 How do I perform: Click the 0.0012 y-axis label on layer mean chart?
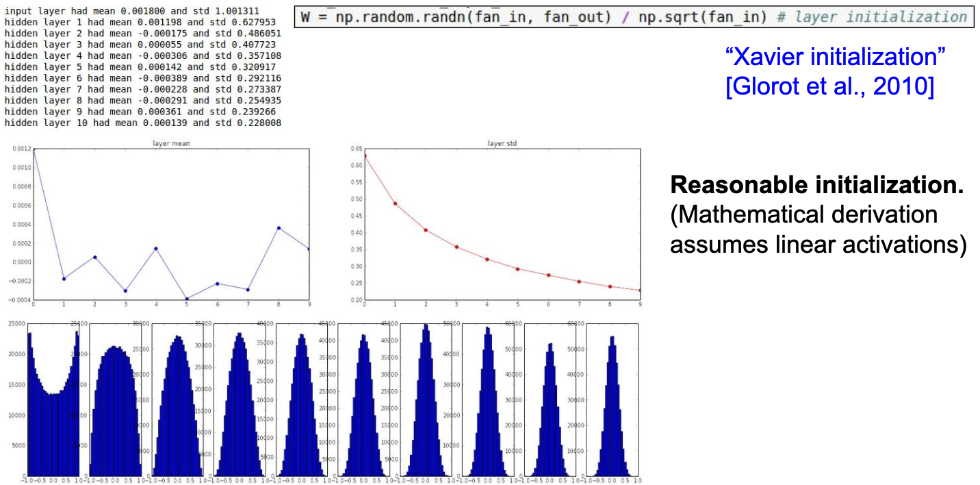pos(21,149)
